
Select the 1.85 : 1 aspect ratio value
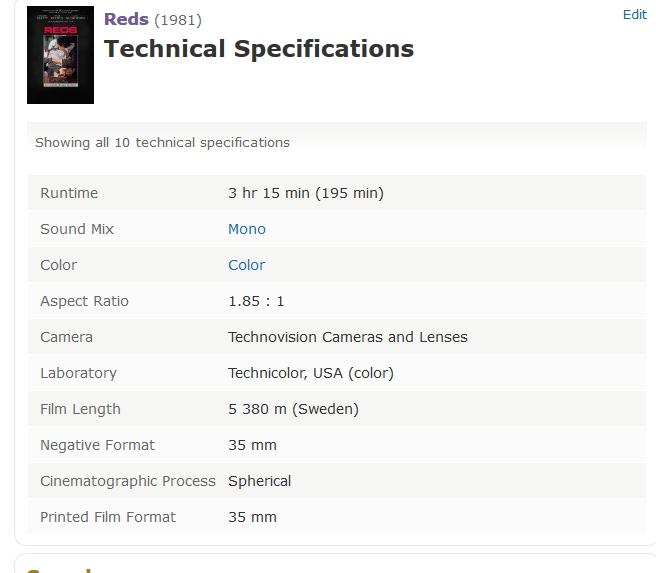(x=256, y=301)
